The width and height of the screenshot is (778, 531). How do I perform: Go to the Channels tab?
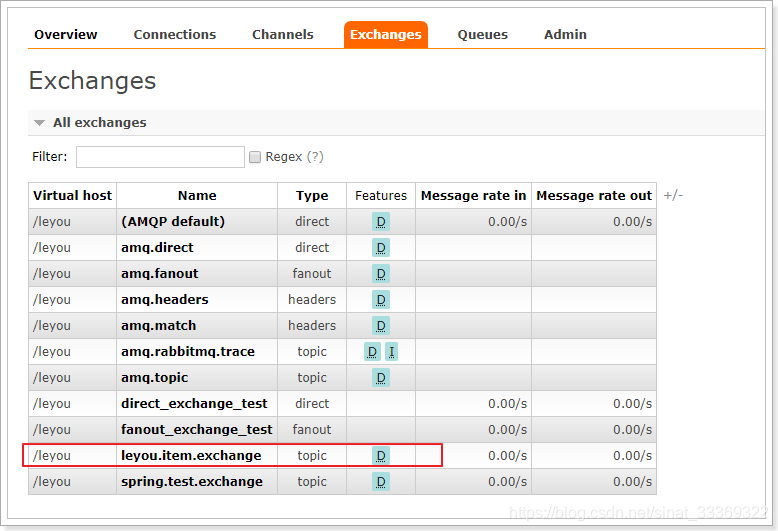point(283,35)
